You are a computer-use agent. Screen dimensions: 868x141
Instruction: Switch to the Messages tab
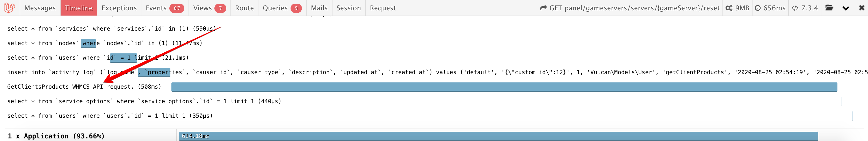40,8
